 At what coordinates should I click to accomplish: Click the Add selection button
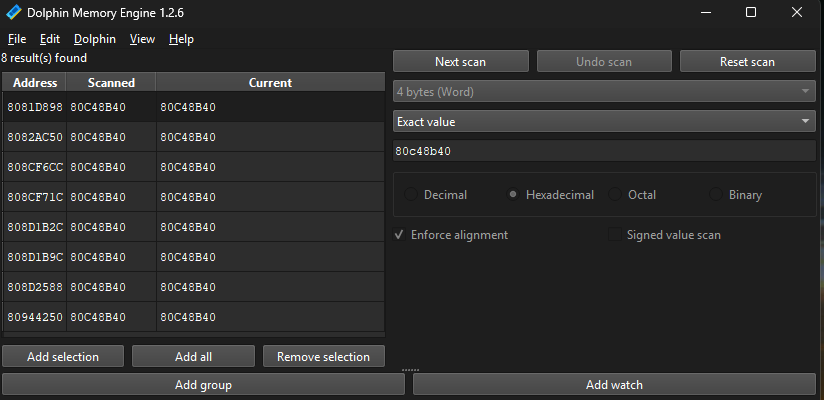(63, 356)
